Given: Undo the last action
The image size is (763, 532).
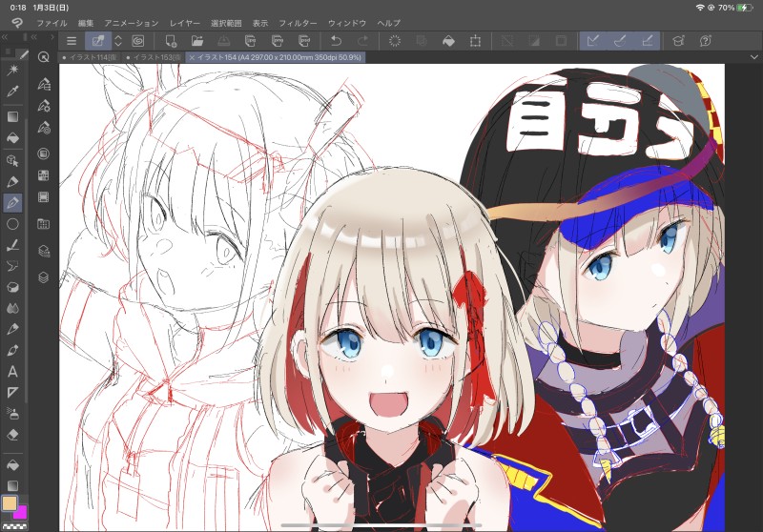Looking at the screenshot, I should [337, 41].
